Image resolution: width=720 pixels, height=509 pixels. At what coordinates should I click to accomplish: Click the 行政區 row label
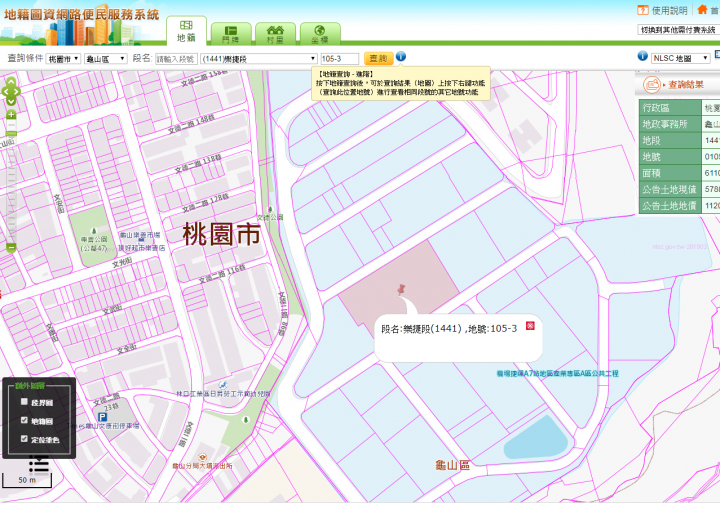670,108
